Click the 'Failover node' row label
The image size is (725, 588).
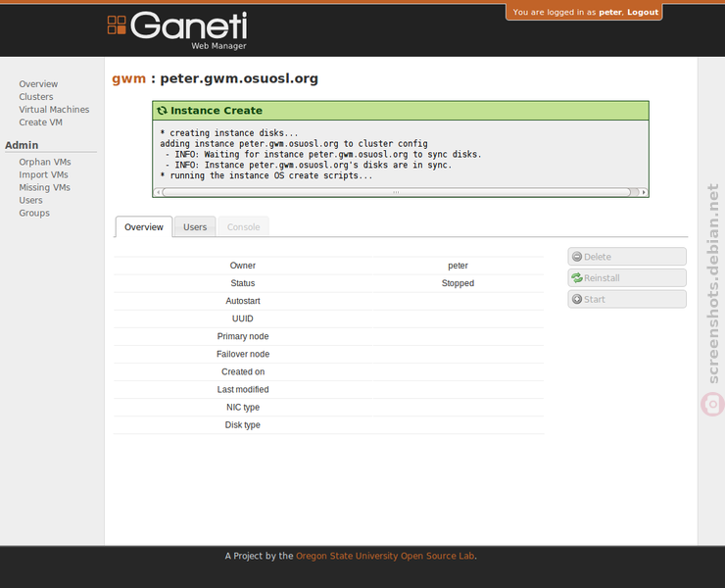(x=243, y=354)
